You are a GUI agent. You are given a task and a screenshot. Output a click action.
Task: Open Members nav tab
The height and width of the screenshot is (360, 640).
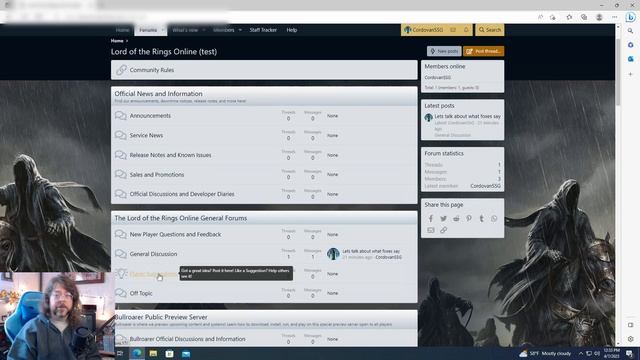tap(224, 30)
